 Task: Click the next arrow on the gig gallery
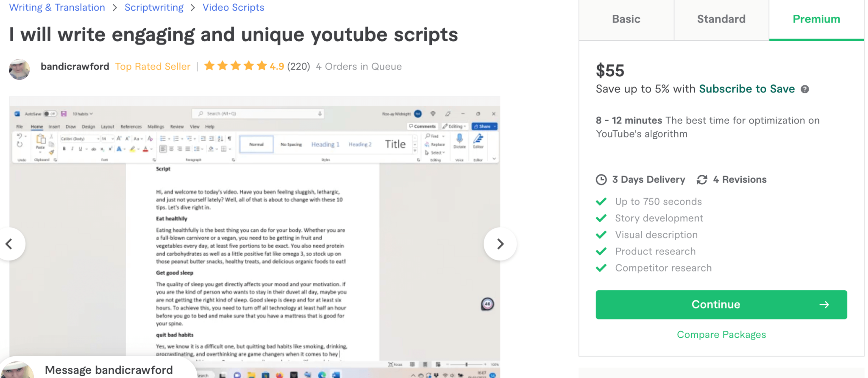coord(500,244)
